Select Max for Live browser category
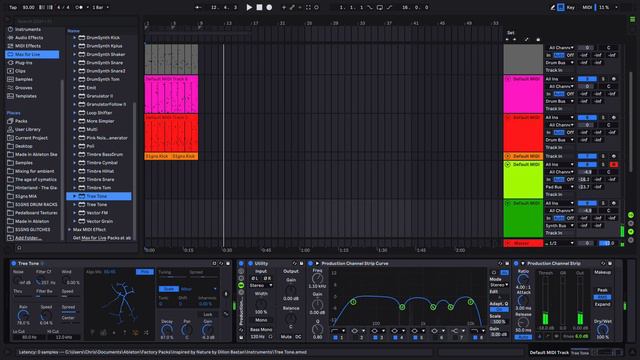The image size is (640, 360). (x=32, y=54)
